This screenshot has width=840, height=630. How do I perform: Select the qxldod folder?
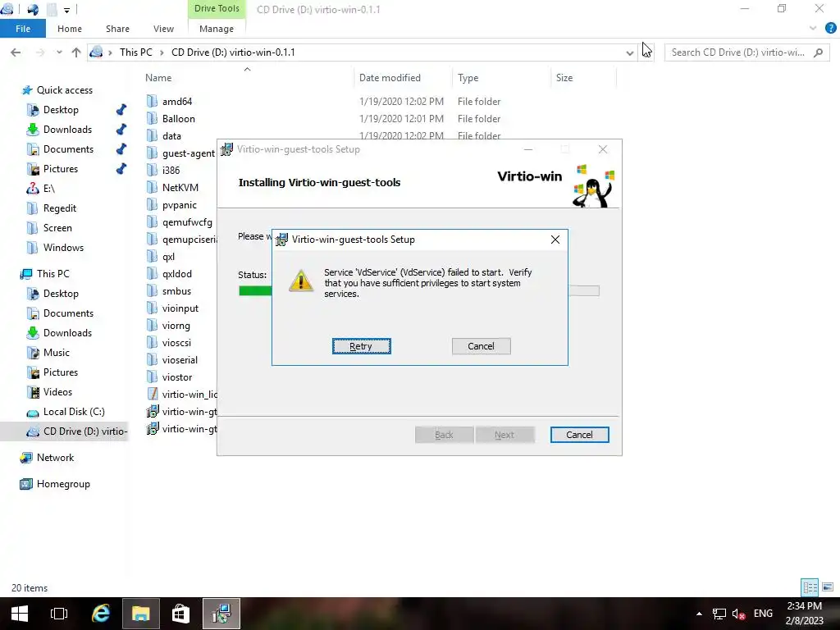pyautogui.click(x=177, y=274)
